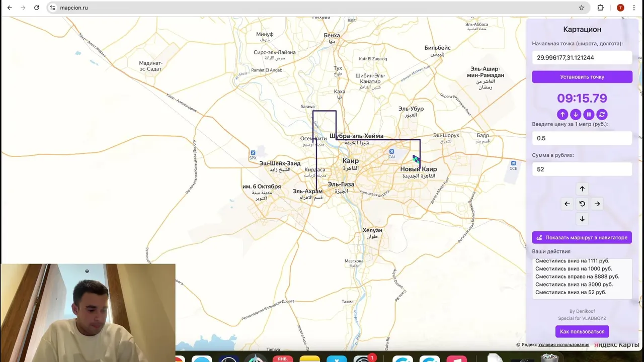The width and height of the screenshot is (644, 362).
Task: Reset the timer with refresh icon
Action: point(602,114)
